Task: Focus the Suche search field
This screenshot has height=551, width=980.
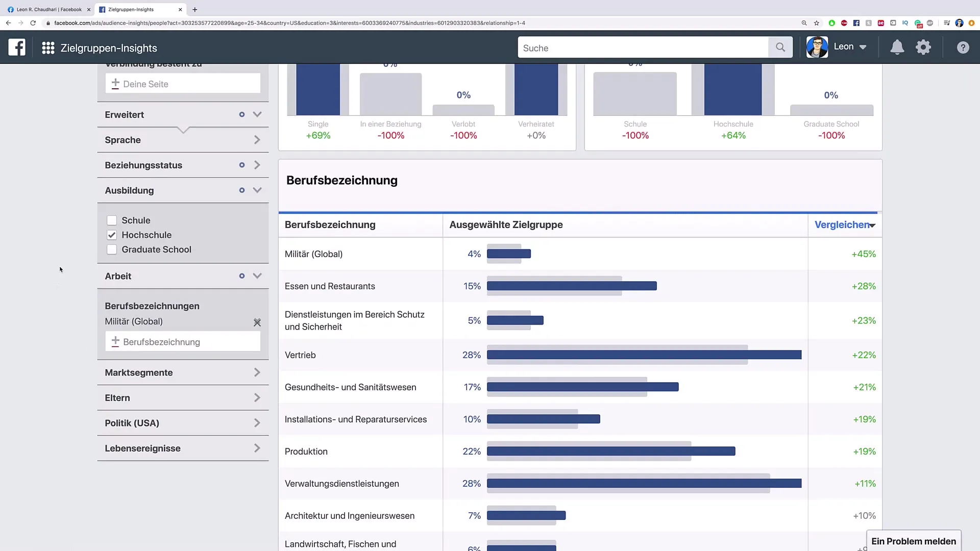Action: click(643, 47)
